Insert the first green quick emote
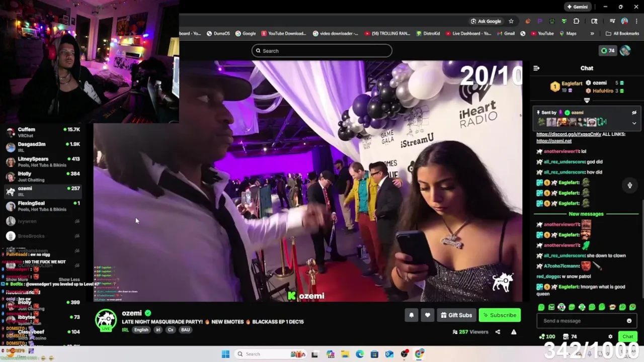Screen dimensions: 644x362 click(541, 307)
